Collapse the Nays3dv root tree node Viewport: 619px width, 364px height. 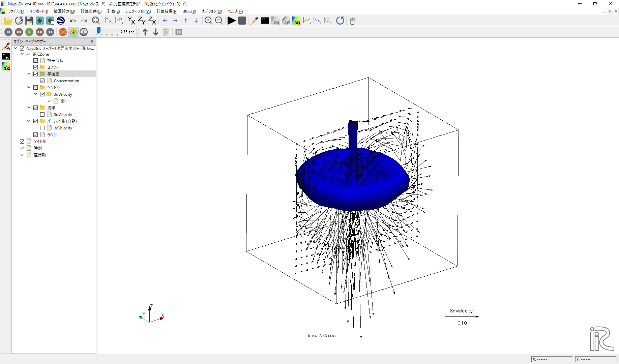(16, 48)
